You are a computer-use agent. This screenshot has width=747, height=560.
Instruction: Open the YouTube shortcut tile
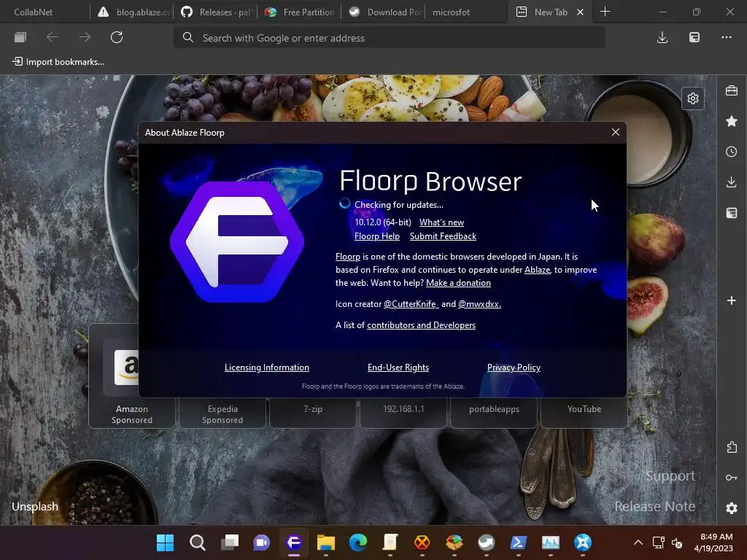pos(584,413)
